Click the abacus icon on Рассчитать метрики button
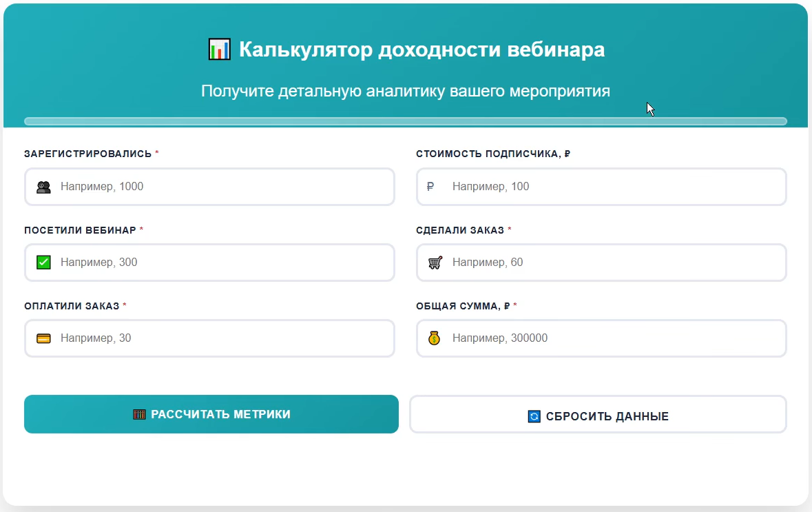 tap(139, 415)
